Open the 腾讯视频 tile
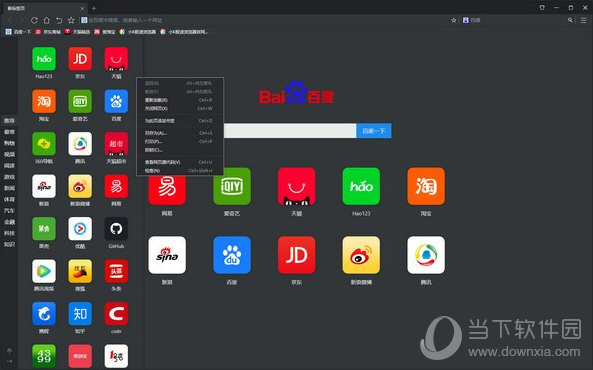 pos(44,271)
